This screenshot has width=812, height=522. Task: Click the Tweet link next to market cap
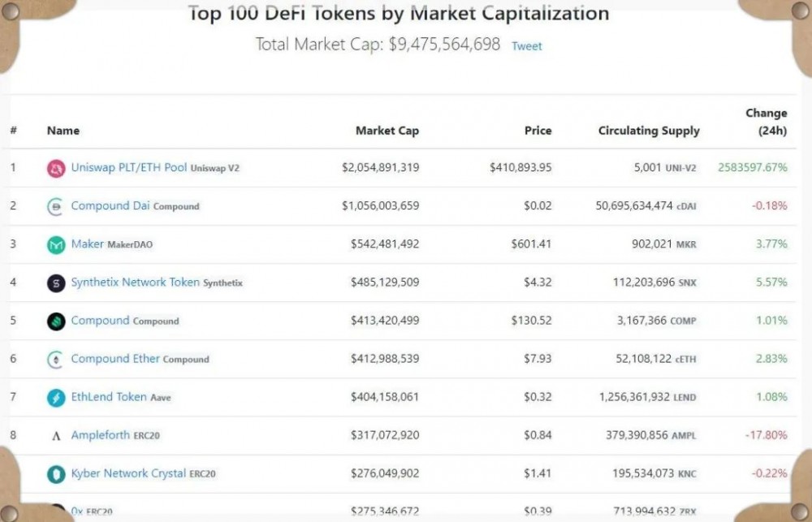[526, 46]
